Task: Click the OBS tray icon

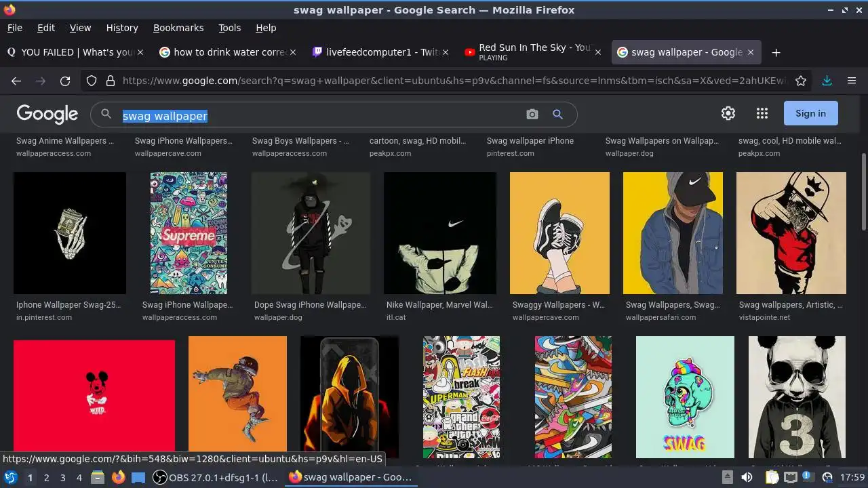Action: (827, 477)
